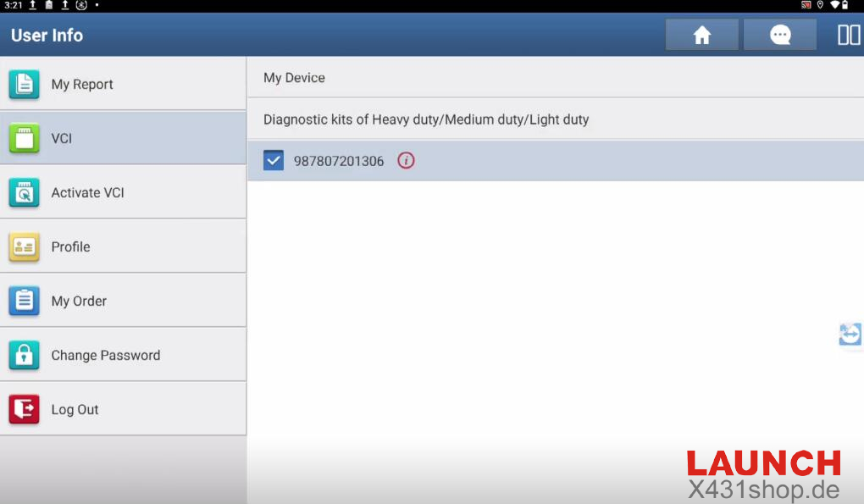Screen dimensions: 864x504
Task: Show info for device 987807201306
Action: [x=406, y=161]
